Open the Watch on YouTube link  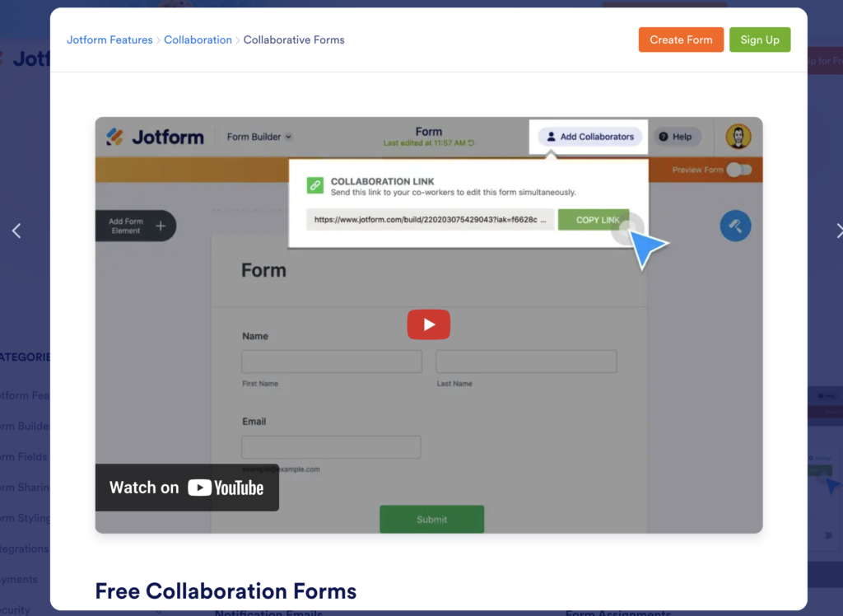(187, 488)
